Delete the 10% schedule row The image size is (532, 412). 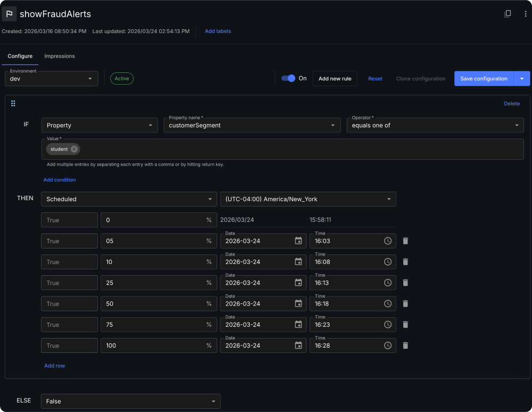405,262
